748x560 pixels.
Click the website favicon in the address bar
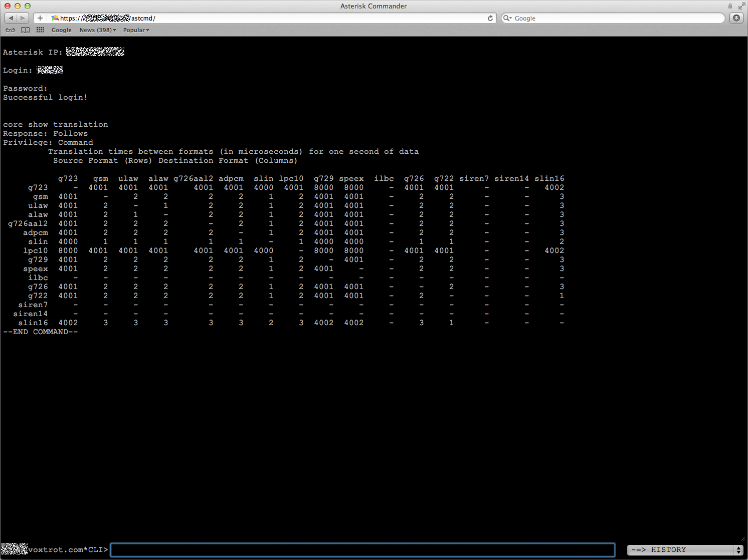55,18
